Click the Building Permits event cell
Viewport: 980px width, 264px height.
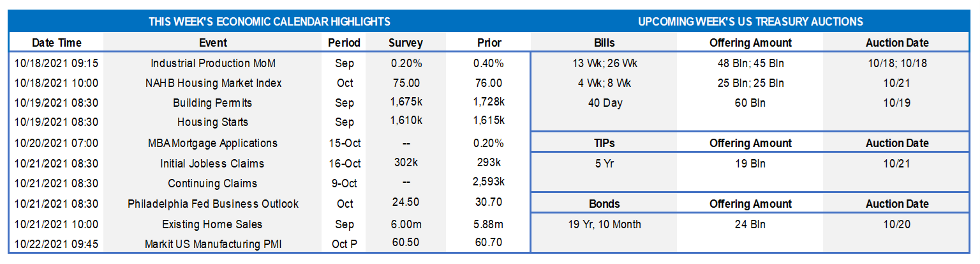click(212, 103)
